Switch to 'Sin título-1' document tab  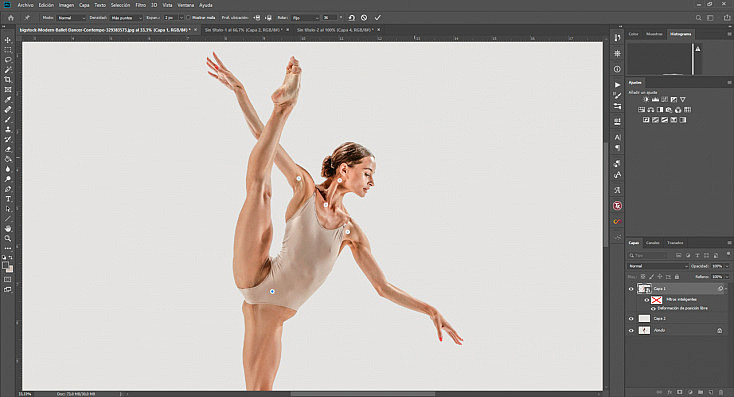[x=243, y=29]
